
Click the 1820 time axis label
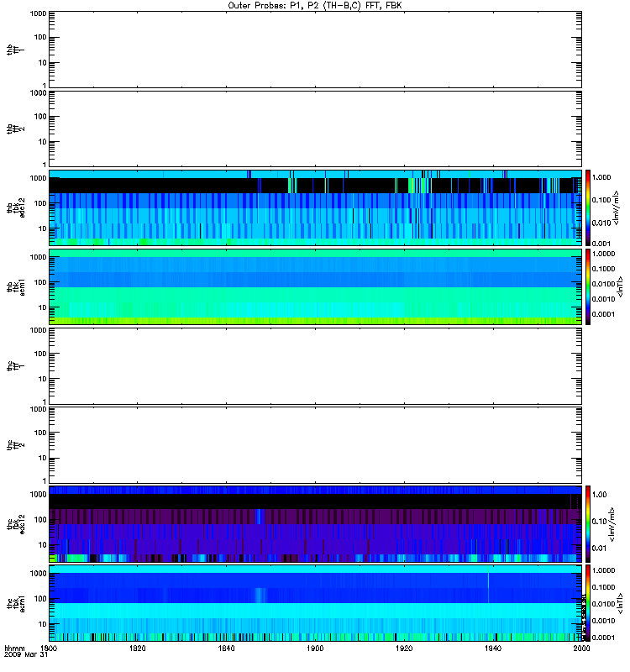tap(138, 648)
